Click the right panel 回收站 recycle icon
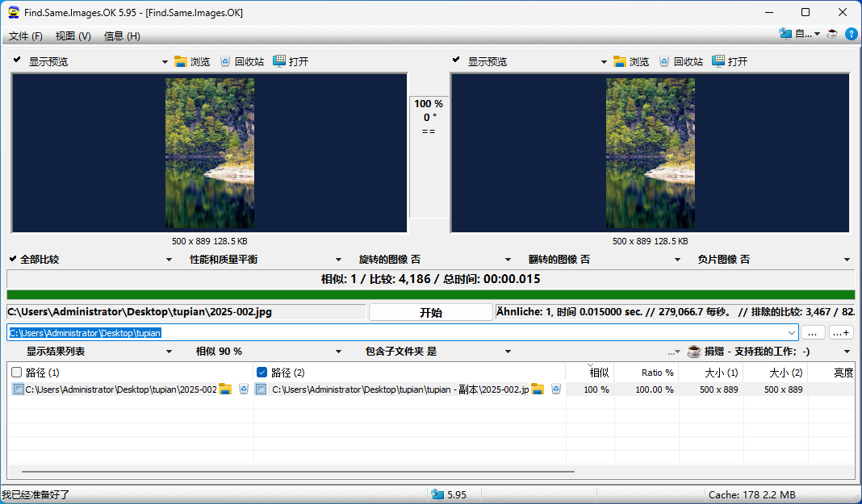This screenshot has height=504, width=862. 664,61
